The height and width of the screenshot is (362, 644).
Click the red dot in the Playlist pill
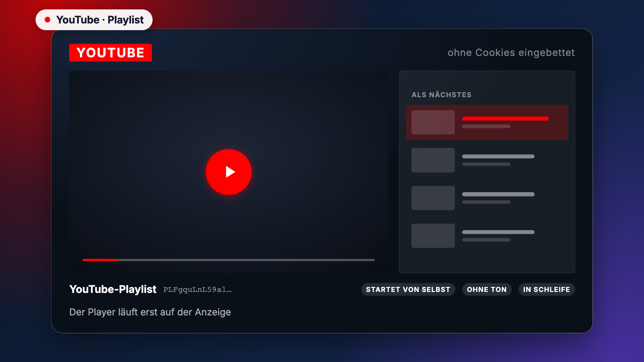pos(48,20)
